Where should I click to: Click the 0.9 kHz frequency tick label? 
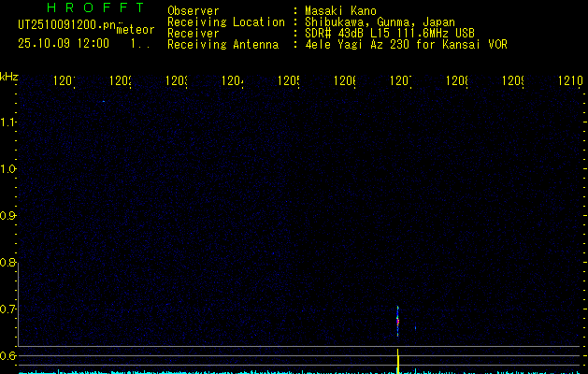[8, 216]
